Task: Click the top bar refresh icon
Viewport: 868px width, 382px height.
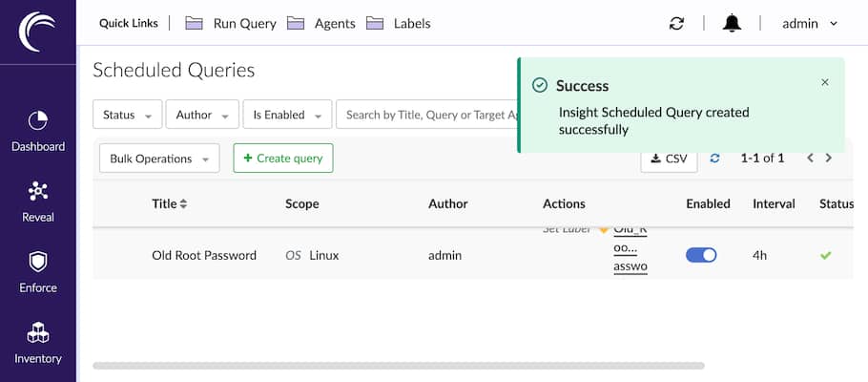Action: coord(676,24)
